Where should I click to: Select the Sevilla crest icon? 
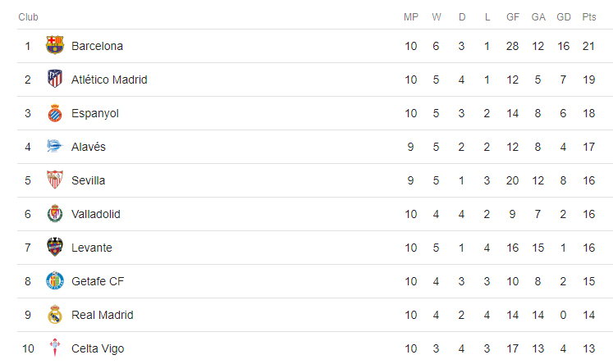[x=55, y=180]
